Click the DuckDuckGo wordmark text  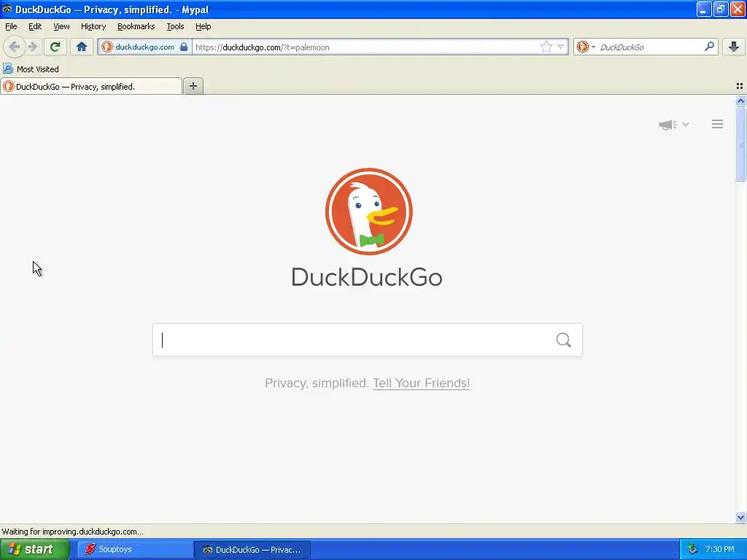coord(367,277)
